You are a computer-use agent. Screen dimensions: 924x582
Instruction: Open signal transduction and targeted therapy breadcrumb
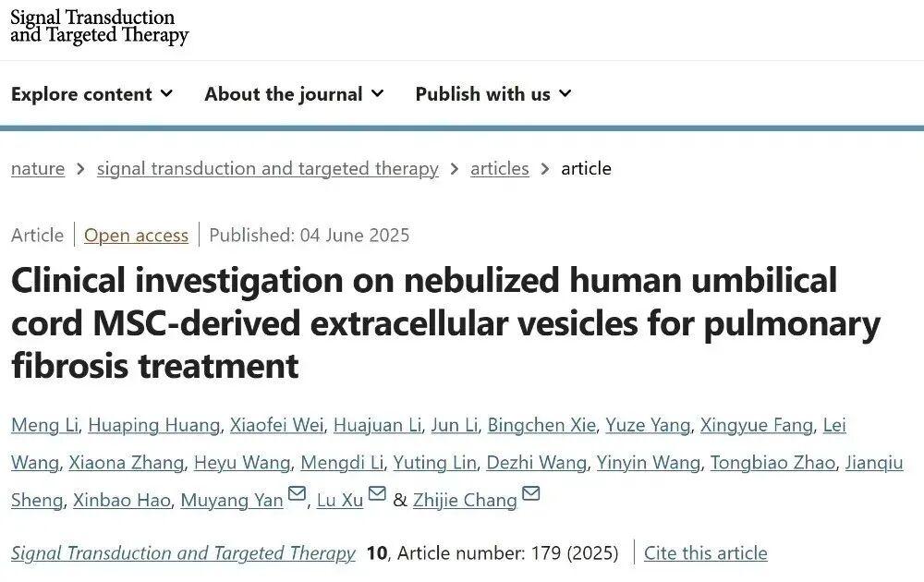267,168
